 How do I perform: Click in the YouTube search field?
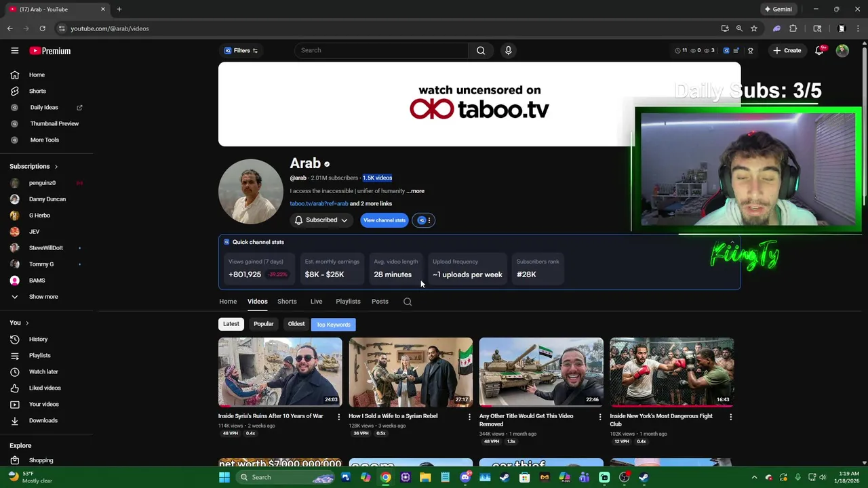(x=382, y=50)
